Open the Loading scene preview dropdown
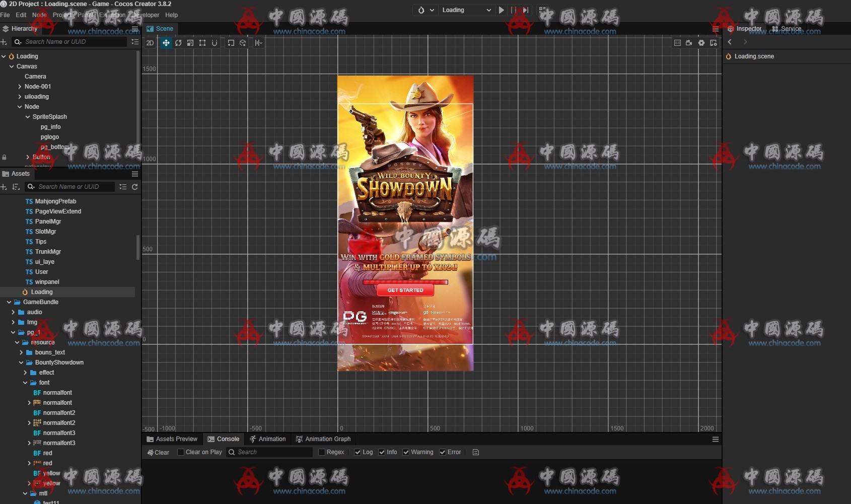851x504 pixels. (x=466, y=10)
